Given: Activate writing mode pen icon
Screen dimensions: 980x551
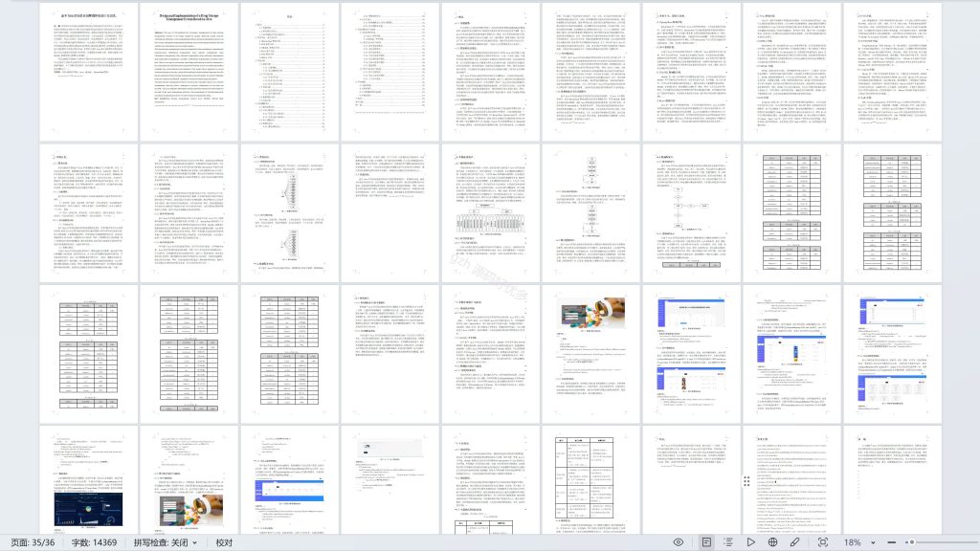Looking at the screenshot, I should click(x=795, y=542).
